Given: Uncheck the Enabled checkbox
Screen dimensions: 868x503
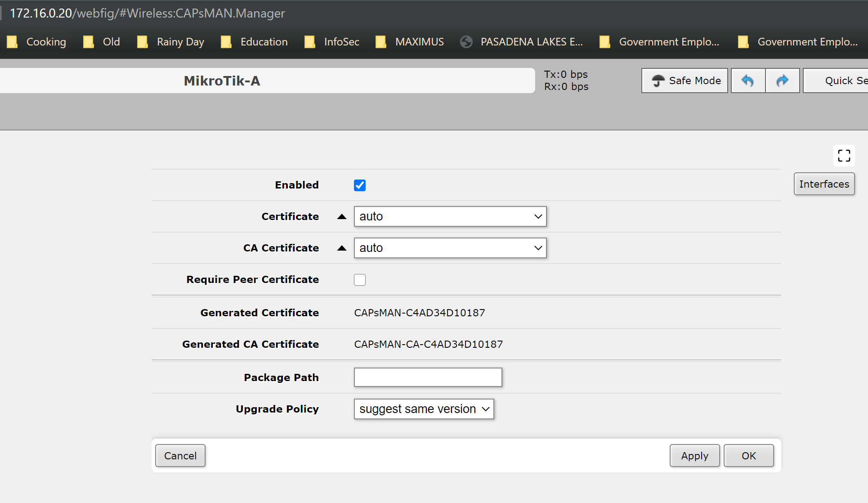Looking at the screenshot, I should (x=360, y=185).
